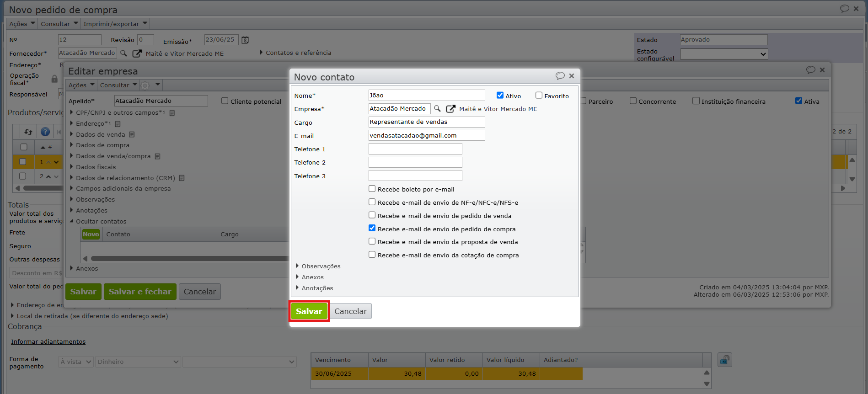Click the comment icon in Novo pedido de compra
The height and width of the screenshot is (394, 868).
[845, 9]
